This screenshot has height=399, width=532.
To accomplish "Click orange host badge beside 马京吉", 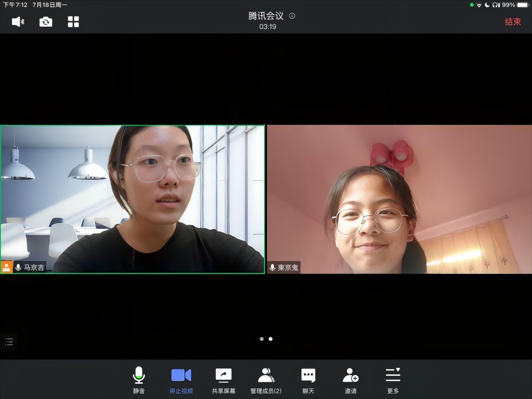I will (6, 267).
